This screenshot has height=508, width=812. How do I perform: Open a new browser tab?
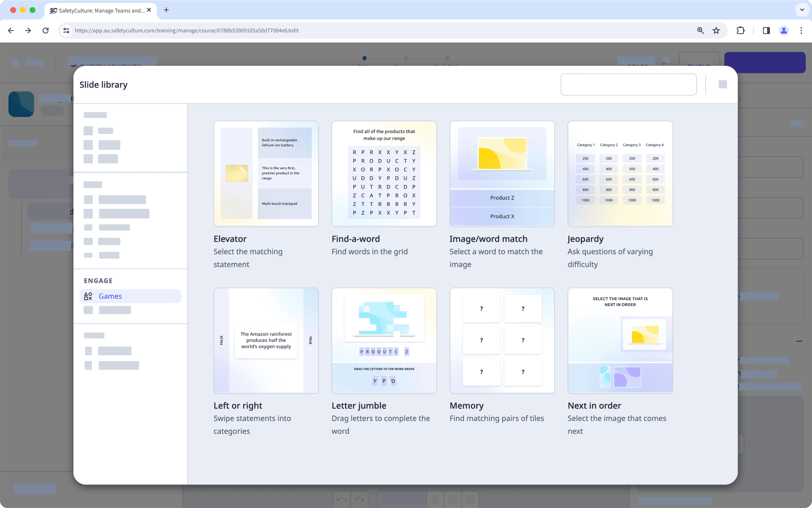[x=166, y=10]
